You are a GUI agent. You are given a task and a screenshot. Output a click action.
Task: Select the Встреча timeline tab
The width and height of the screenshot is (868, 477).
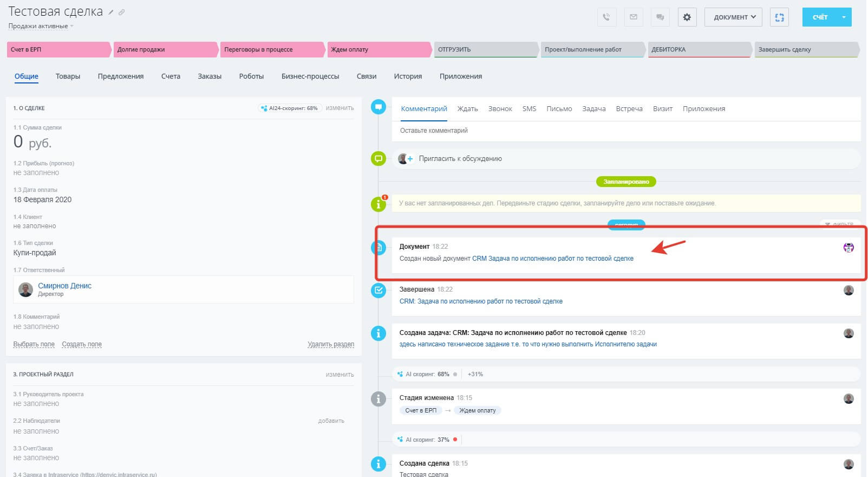point(629,108)
